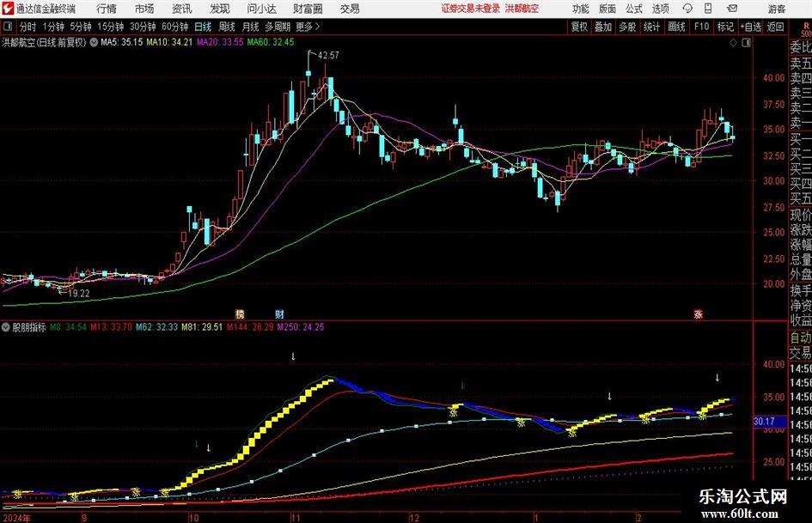The width and height of the screenshot is (812, 523).
Task: Open the 选项 menu
Action: click(660, 9)
